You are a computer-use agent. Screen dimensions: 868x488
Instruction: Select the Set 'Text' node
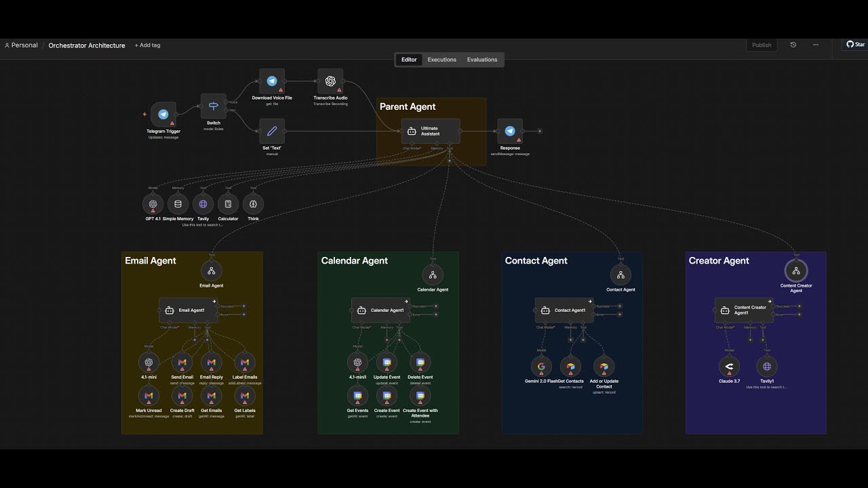272,131
